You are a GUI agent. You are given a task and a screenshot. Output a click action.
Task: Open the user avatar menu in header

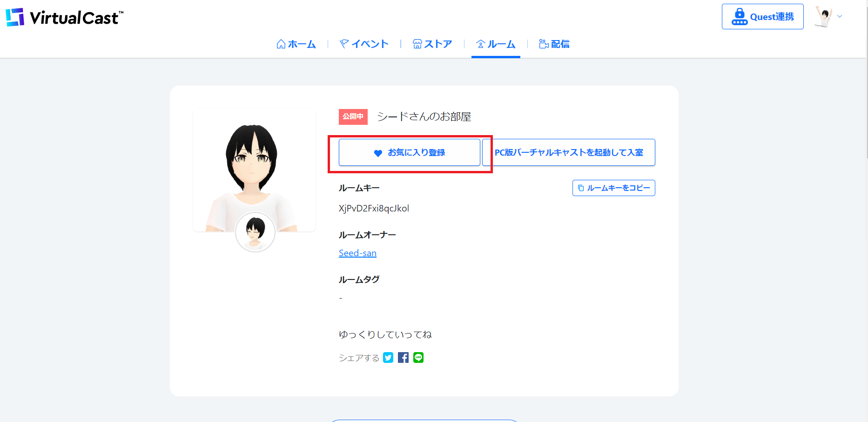tap(823, 17)
